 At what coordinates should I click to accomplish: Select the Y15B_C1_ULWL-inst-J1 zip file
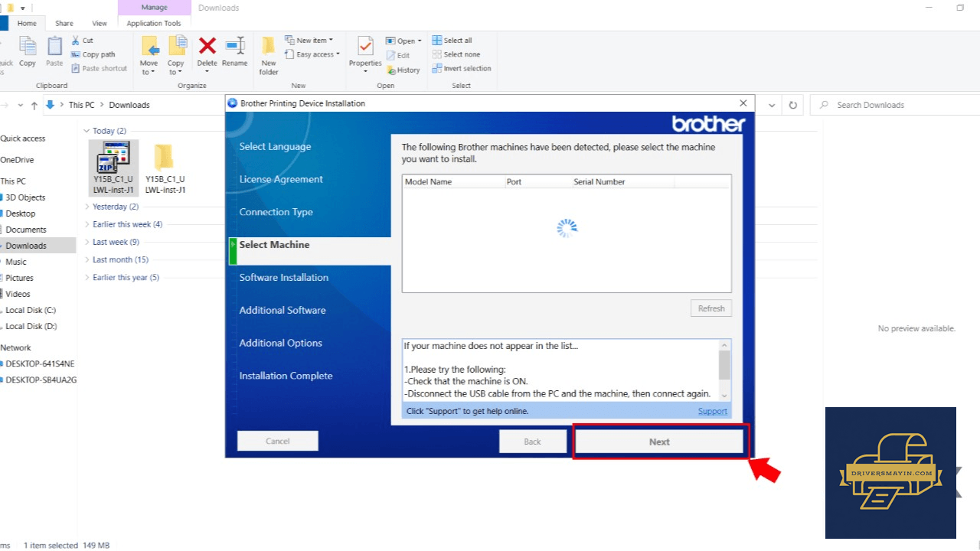(x=113, y=168)
